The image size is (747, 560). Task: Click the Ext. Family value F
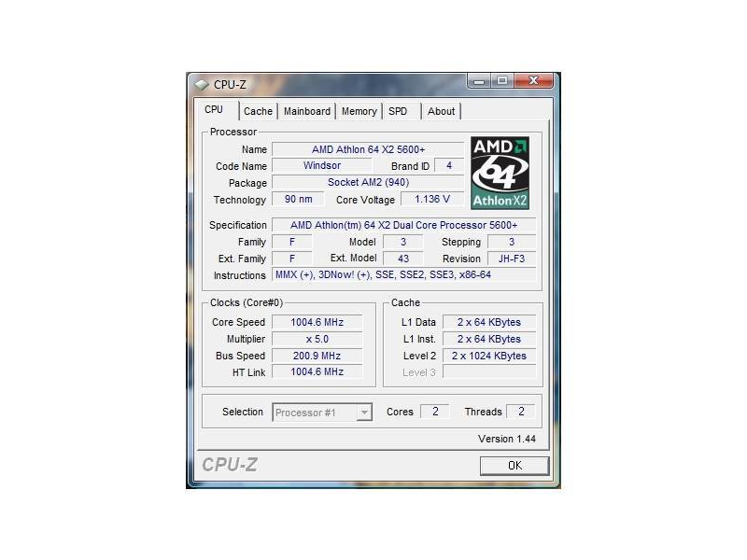coord(292,259)
